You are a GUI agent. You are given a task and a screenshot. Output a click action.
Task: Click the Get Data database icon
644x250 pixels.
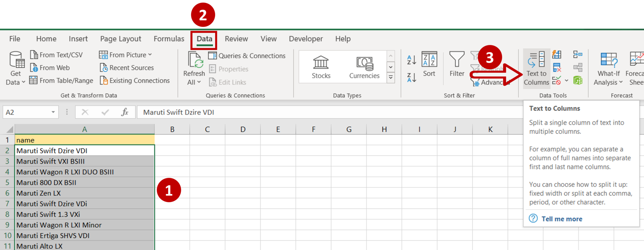tap(16, 60)
